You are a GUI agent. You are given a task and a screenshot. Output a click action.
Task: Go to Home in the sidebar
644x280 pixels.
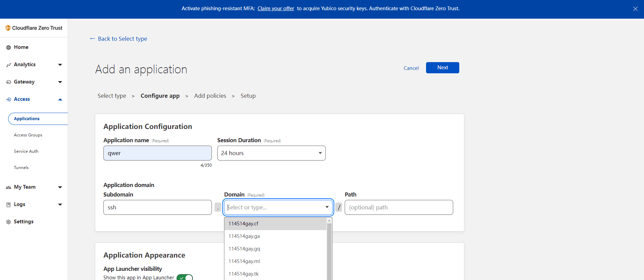pyautogui.click(x=21, y=47)
